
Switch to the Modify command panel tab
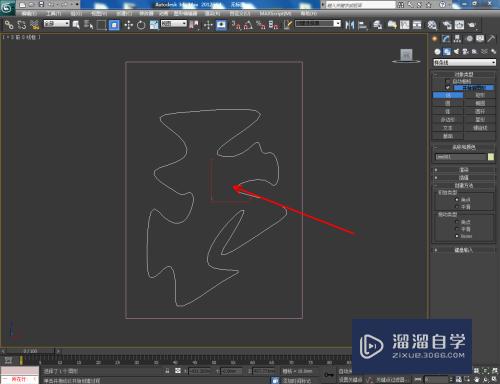pos(446,39)
